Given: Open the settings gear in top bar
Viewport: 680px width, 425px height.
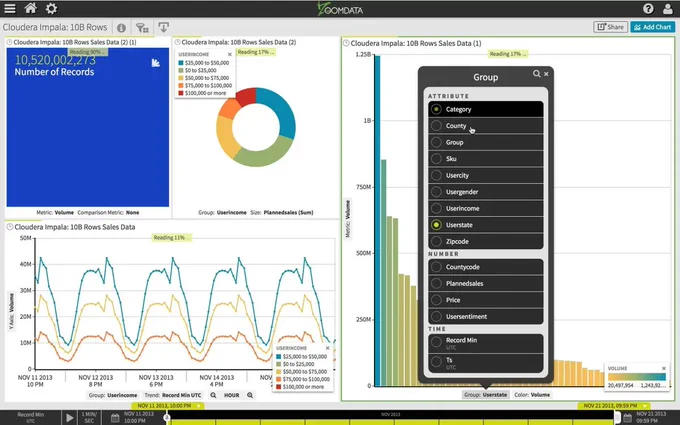Looking at the screenshot, I should 51,8.
